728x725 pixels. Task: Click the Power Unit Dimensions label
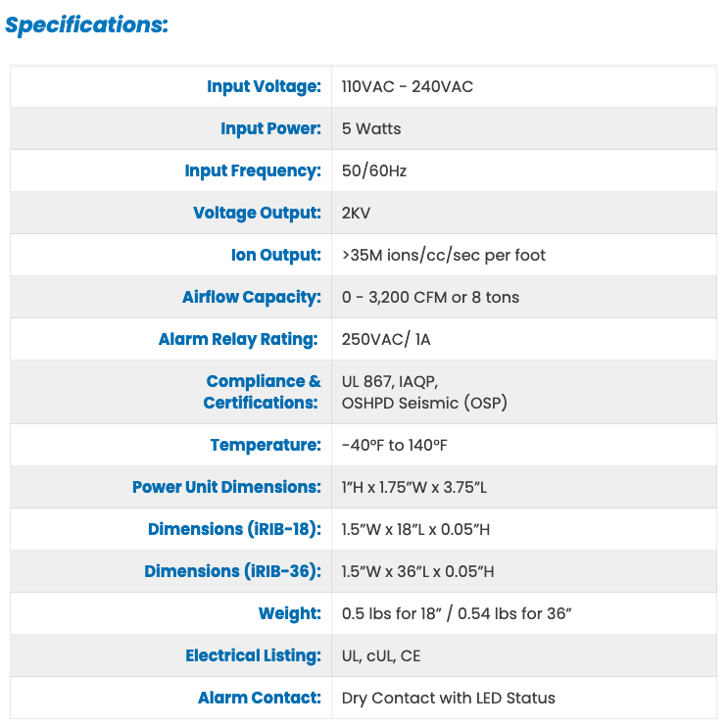[226, 487]
